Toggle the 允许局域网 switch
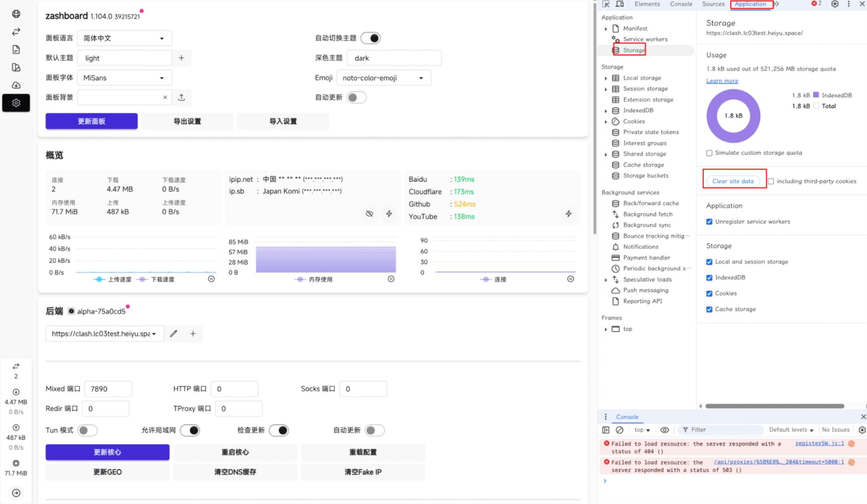867x504 pixels. click(x=190, y=430)
